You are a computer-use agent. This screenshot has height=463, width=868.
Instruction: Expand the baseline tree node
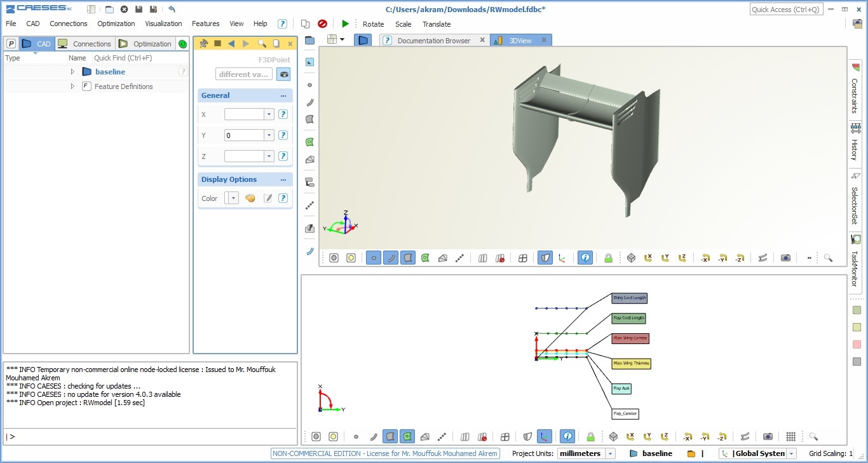(72, 72)
